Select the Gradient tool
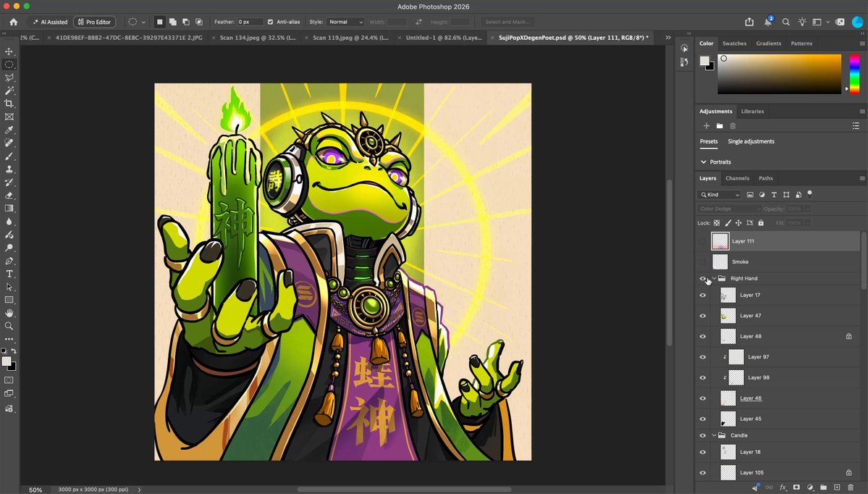Screen dimensions: 868x494 pyautogui.click(x=9, y=208)
